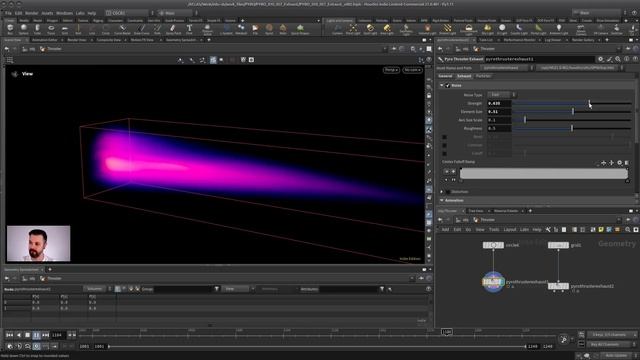Click the real-time playback toggle icon
The height and width of the screenshot is (360, 640).
click(x=36, y=346)
